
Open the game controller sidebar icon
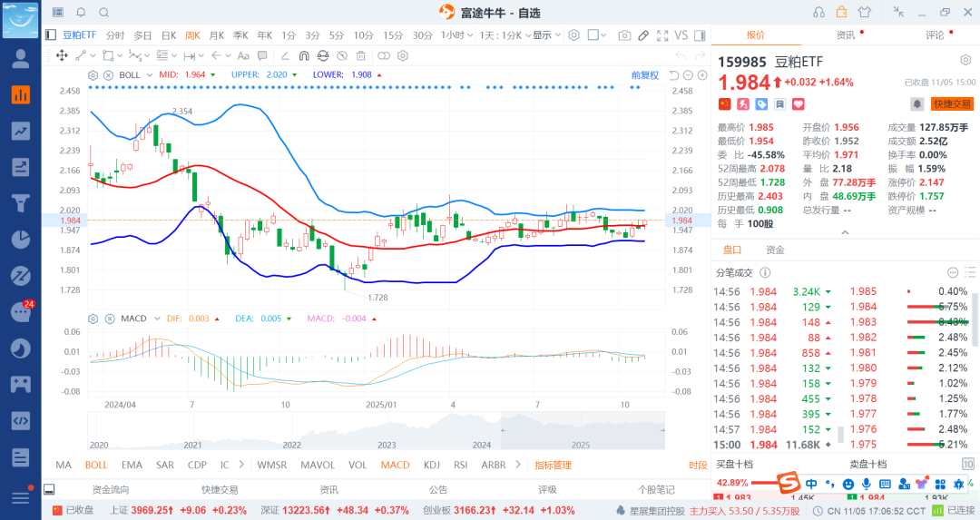(21, 384)
